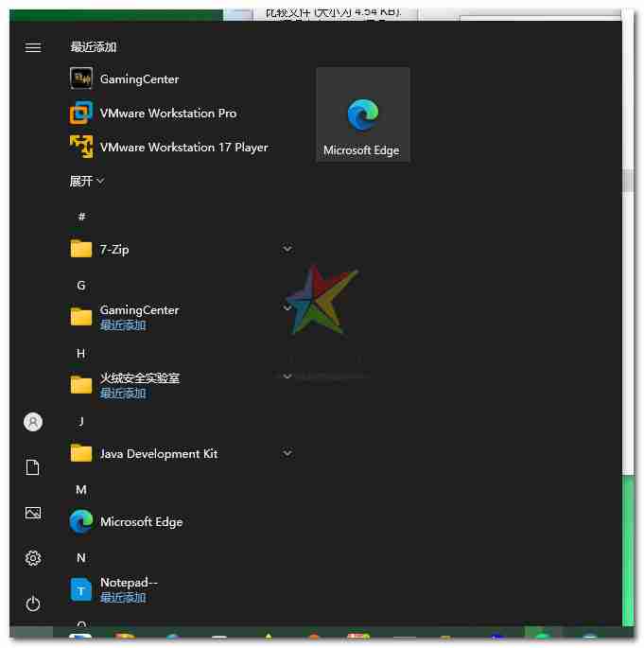Open VMware Workstation 17 Player
Screen dimensions: 644x648
pyautogui.click(x=168, y=148)
